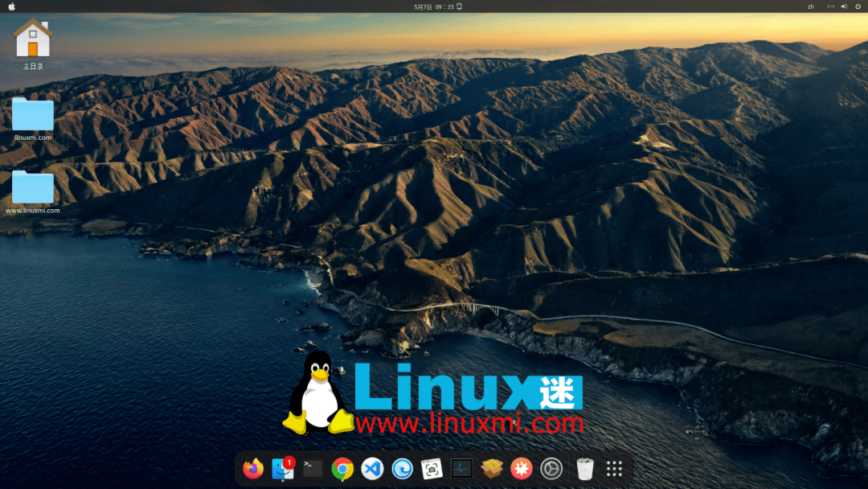
Task: Open the trash can in the dock
Action: [584, 468]
